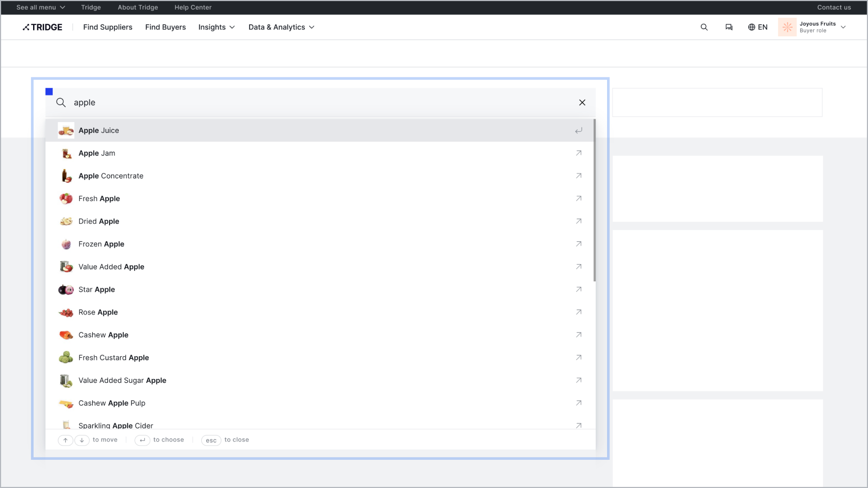The width and height of the screenshot is (868, 488).
Task: Click the Tridge logo
Action: (x=42, y=27)
